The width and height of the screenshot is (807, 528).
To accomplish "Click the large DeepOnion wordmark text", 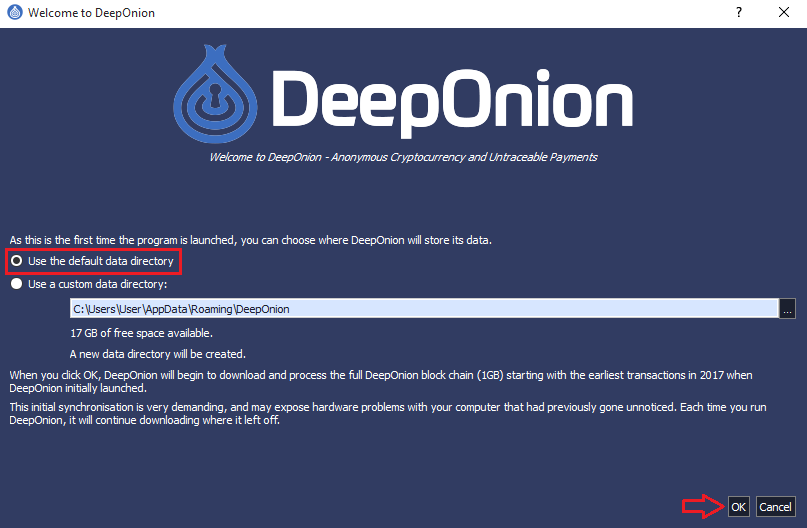I will (452, 102).
